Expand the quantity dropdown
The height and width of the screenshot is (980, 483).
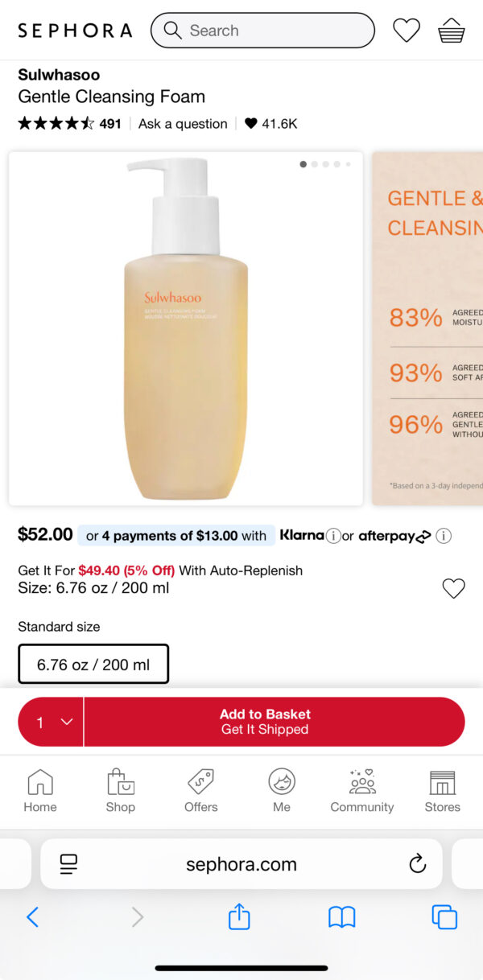52,722
